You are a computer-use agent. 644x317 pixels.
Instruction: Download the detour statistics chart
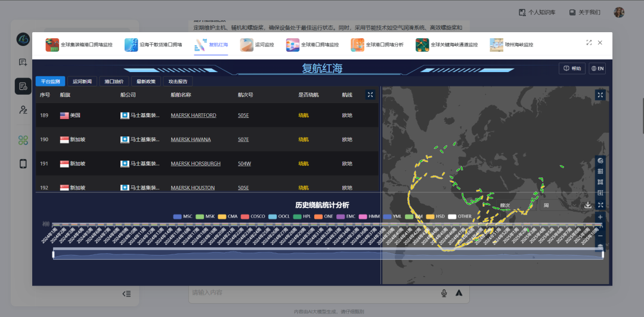tap(588, 205)
